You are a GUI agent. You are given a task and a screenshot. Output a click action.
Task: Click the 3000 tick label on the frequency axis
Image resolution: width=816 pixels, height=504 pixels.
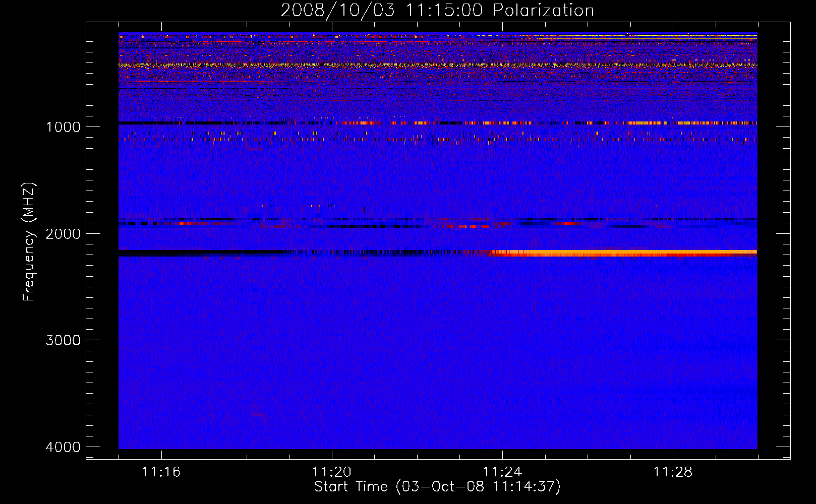(x=63, y=340)
